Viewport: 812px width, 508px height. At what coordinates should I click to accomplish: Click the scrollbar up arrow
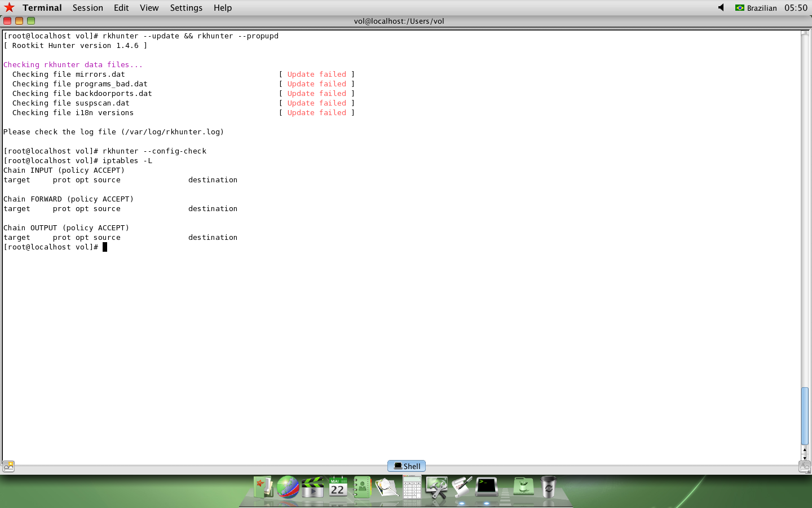pos(805,450)
